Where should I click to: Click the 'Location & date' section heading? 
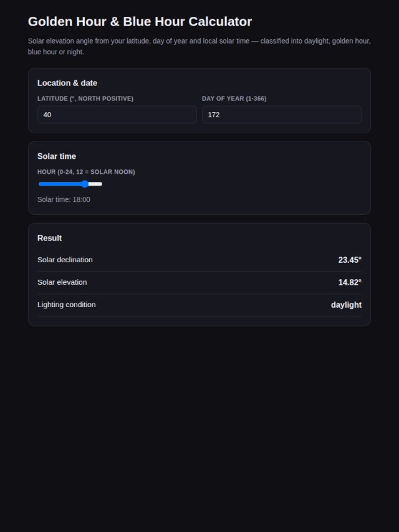pos(67,83)
